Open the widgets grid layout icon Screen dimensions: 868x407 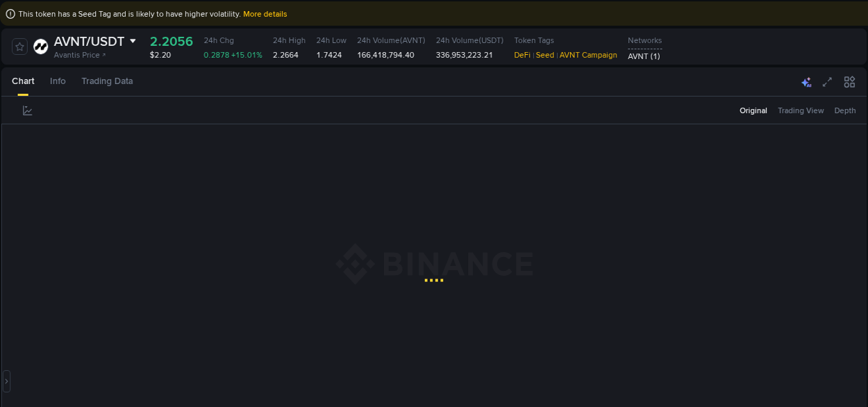[x=849, y=81]
